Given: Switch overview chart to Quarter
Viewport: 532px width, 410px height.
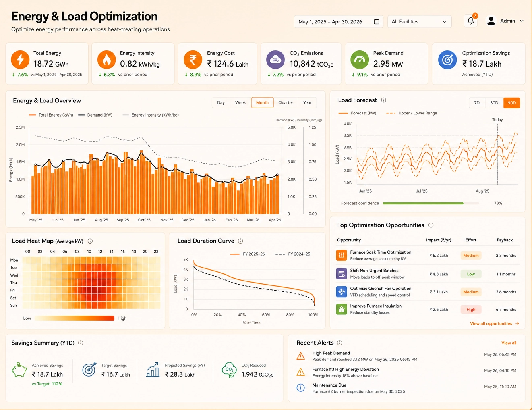Looking at the screenshot, I should point(286,102).
